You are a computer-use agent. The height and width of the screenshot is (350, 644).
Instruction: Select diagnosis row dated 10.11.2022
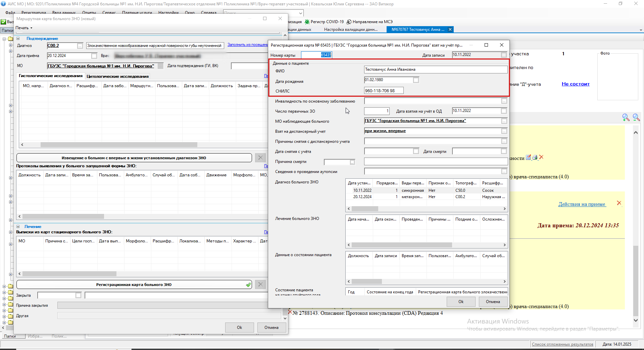coord(426,190)
